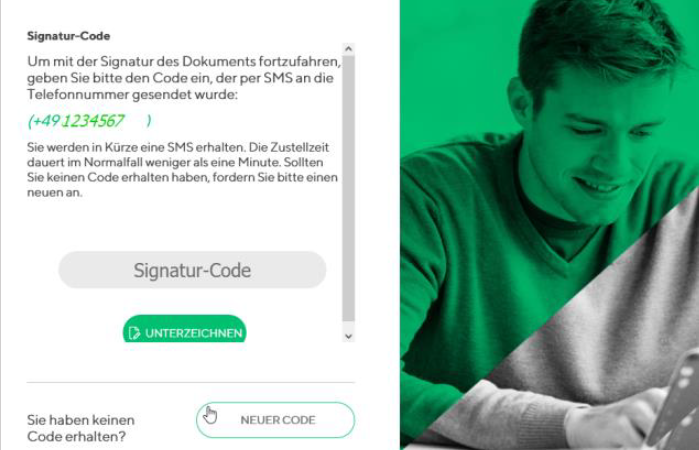The width and height of the screenshot is (699, 450).
Task: Click the word 'SMS' in the first paragraph
Action: click(x=278, y=78)
